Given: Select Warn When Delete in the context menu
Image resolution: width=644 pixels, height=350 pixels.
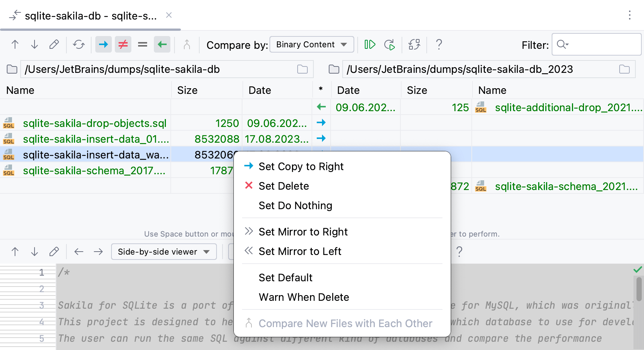Looking at the screenshot, I should pos(304,297).
